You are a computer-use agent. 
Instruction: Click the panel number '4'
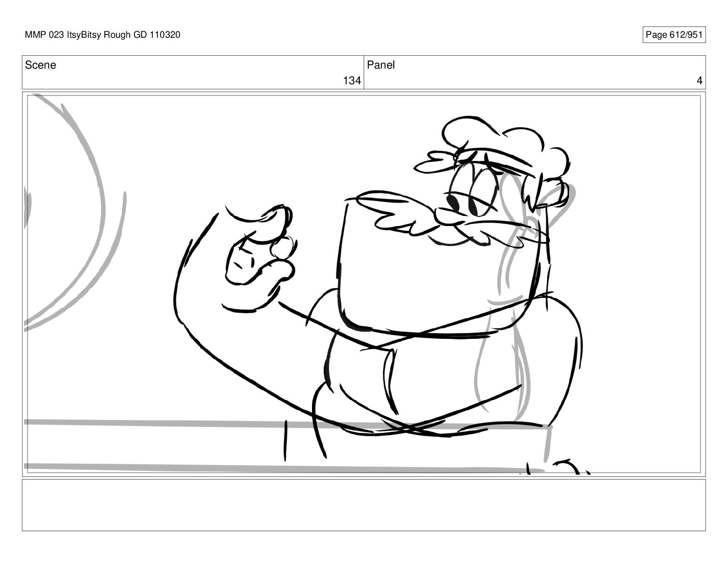[x=699, y=81]
